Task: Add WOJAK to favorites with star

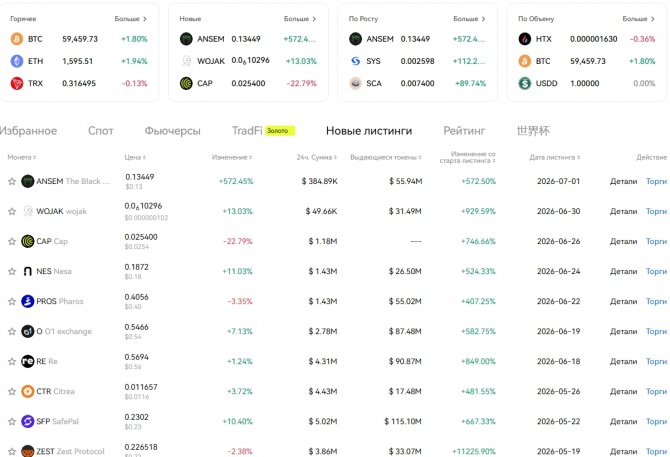Action: point(12,211)
